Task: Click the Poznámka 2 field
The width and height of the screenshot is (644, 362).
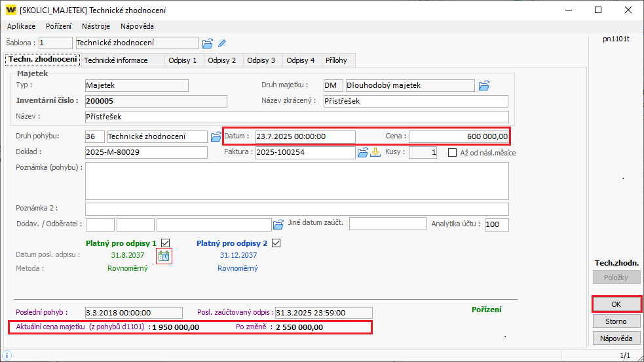Action: (x=297, y=209)
